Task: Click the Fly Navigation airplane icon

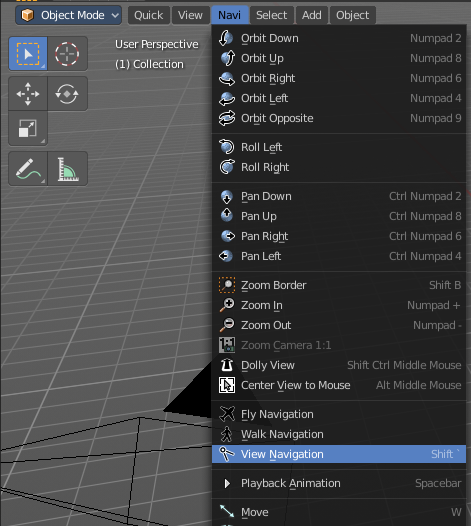Action: coord(227,414)
